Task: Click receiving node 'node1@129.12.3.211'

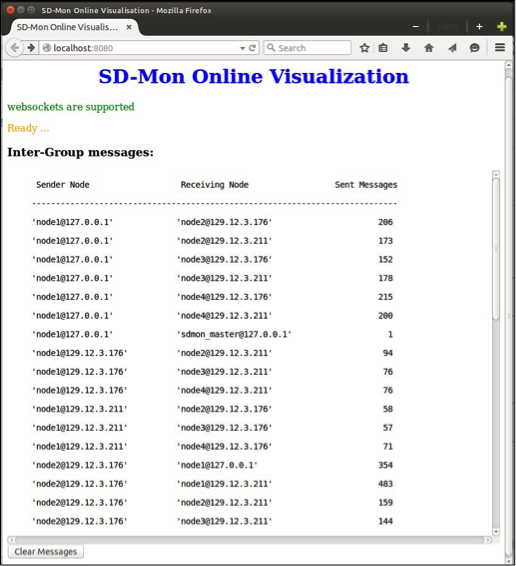Action: click(224, 484)
